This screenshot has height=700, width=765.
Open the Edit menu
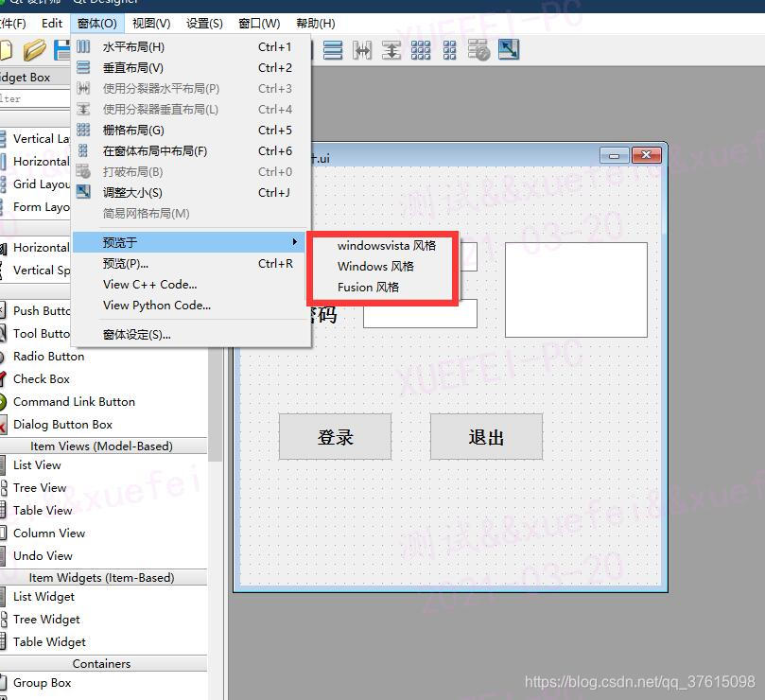pyautogui.click(x=52, y=24)
